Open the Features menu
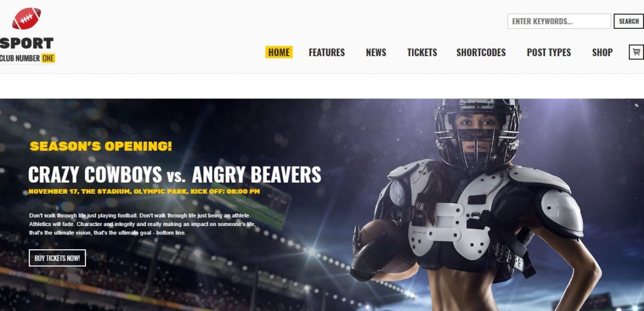This screenshot has height=311, width=644. [327, 53]
